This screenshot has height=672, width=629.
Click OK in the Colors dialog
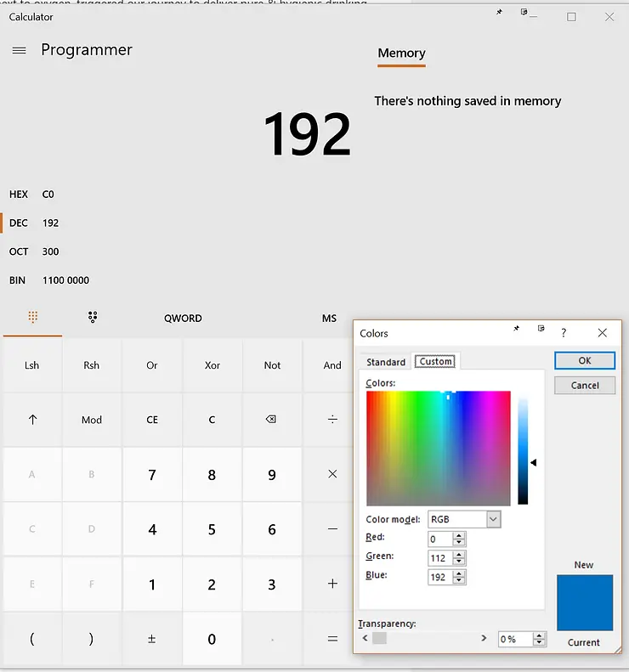point(585,360)
